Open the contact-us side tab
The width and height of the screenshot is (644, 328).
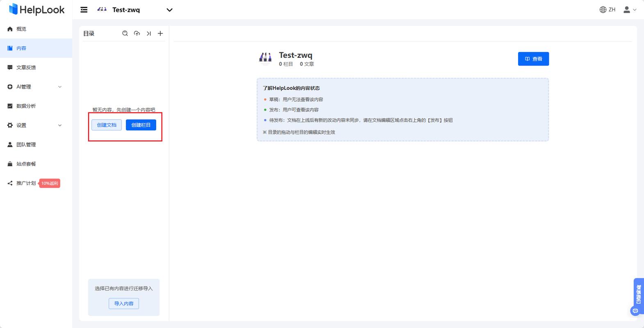639,294
